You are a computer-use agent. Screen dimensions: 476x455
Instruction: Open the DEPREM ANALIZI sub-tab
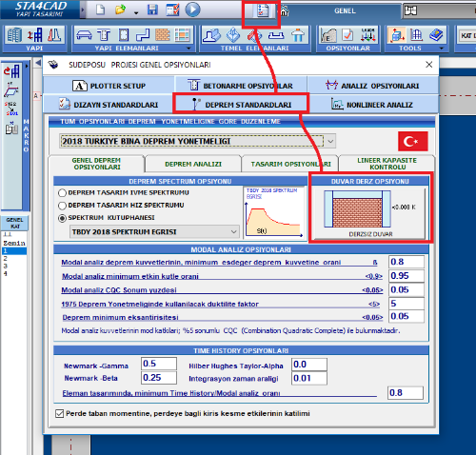coord(193,164)
